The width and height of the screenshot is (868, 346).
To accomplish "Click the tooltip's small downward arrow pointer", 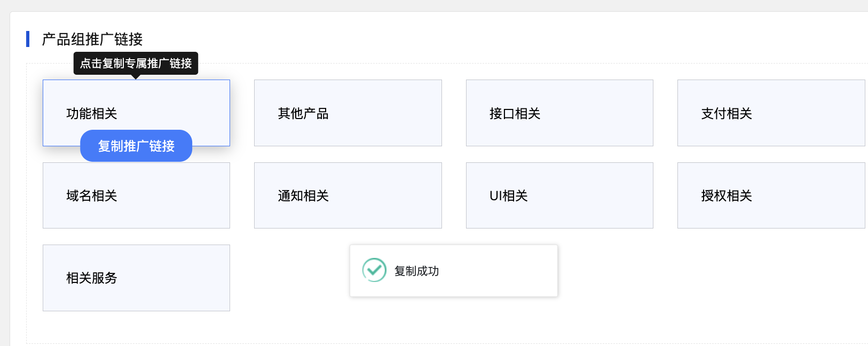I will pyautogui.click(x=136, y=77).
